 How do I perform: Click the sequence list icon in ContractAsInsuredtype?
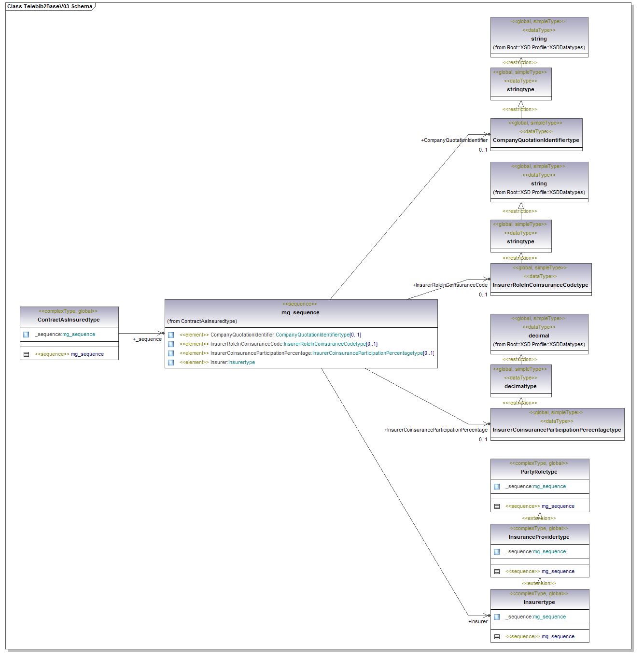tap(26, 354)
